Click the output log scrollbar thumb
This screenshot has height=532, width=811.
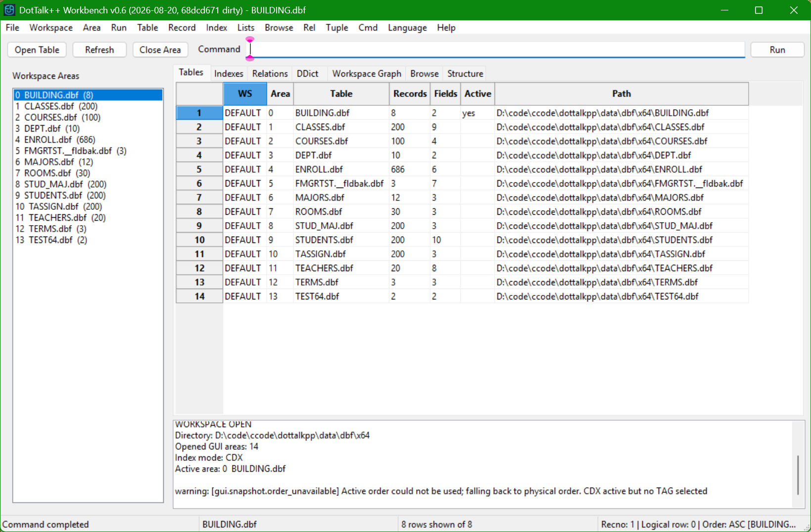click(x=798, y=475)
